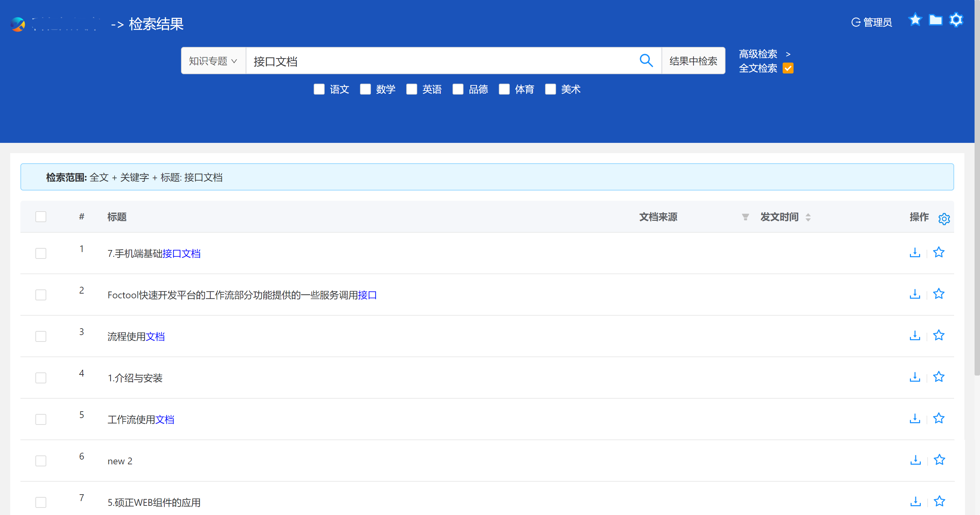Click the 标题 column header

click(x=117, y=217)
